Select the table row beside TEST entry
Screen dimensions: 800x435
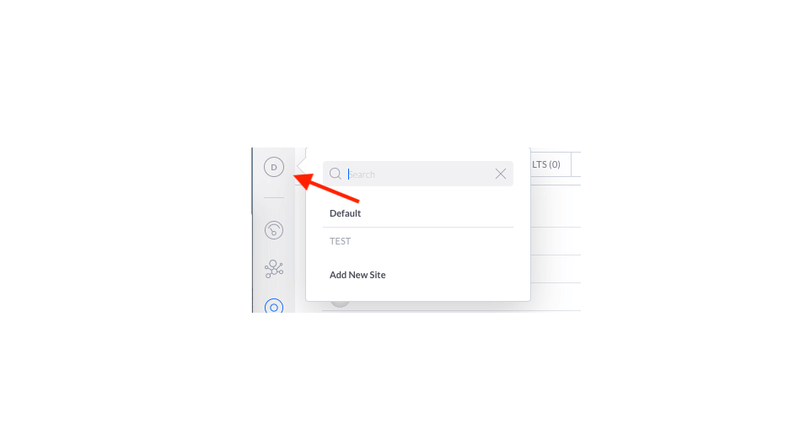pos(556,241)
